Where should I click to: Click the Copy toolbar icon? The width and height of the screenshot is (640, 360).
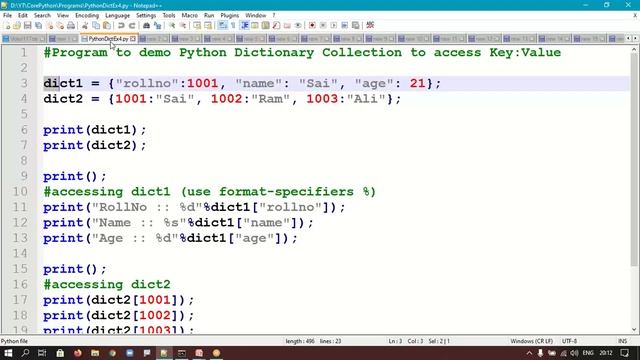tap(96, 25)
